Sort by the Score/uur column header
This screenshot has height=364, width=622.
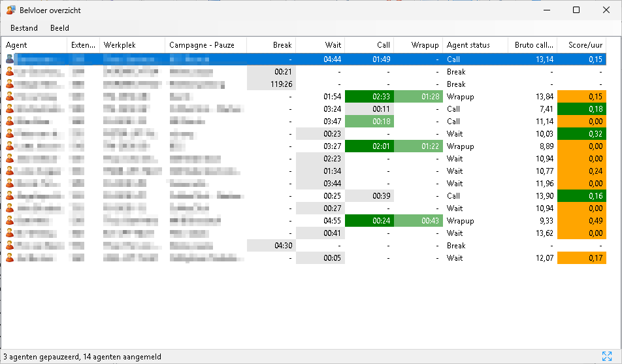586,45
